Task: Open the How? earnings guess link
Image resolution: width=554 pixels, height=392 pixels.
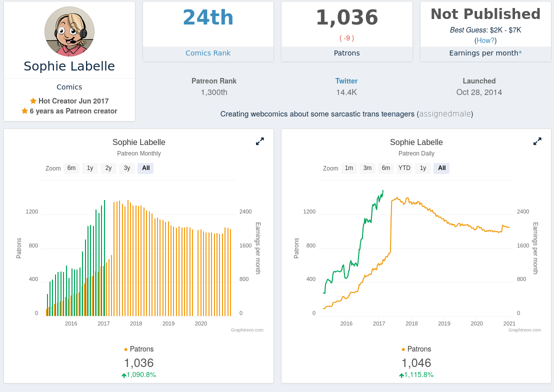Action: pos(485,40)
